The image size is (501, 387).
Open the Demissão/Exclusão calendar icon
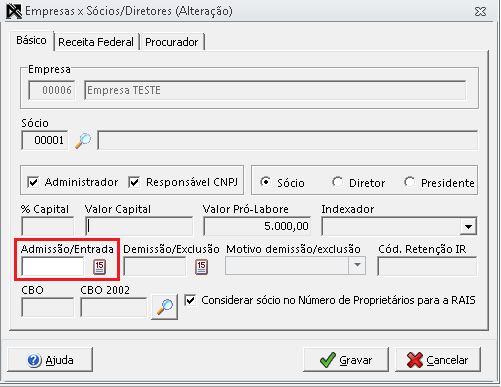click(x=201, y=267)
